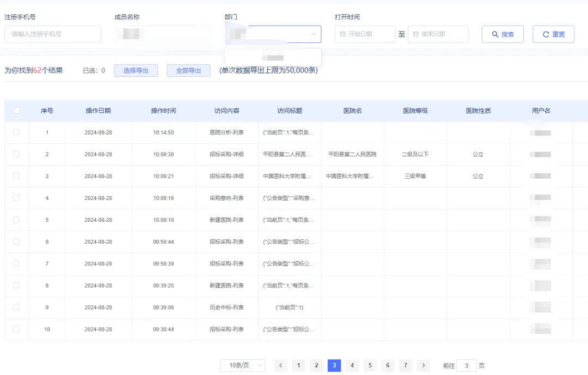Check the checkbox for row 序号 5
The width and height of the screenshot is (588, 375).
(17, 220)
